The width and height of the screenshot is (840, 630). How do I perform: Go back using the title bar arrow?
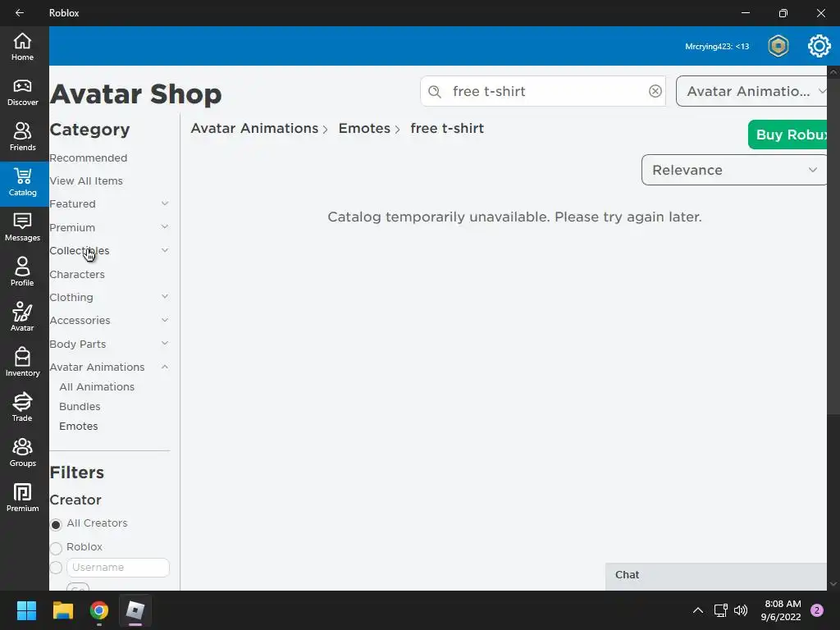20,13
